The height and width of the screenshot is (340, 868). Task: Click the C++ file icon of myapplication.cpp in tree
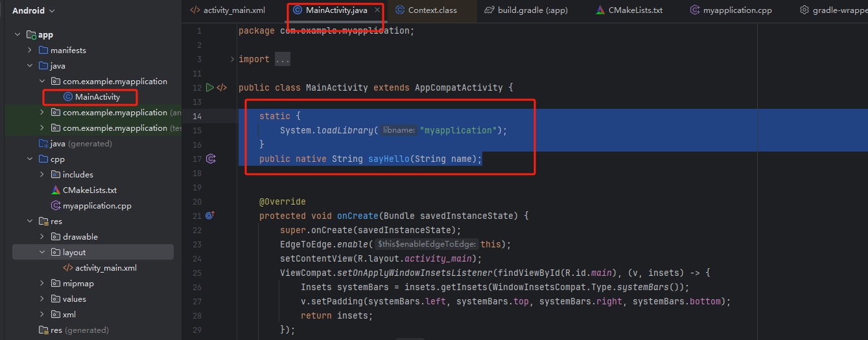[56, 206]
